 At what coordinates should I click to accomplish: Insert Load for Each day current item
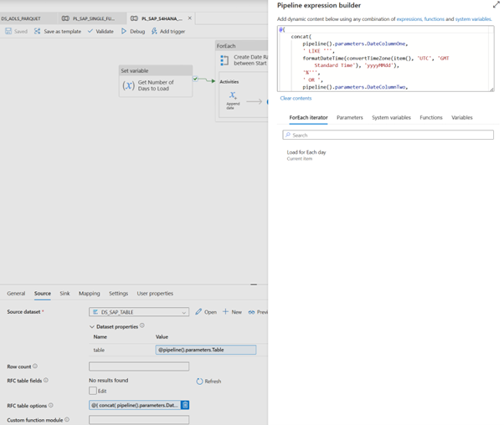tap(306, 155)
